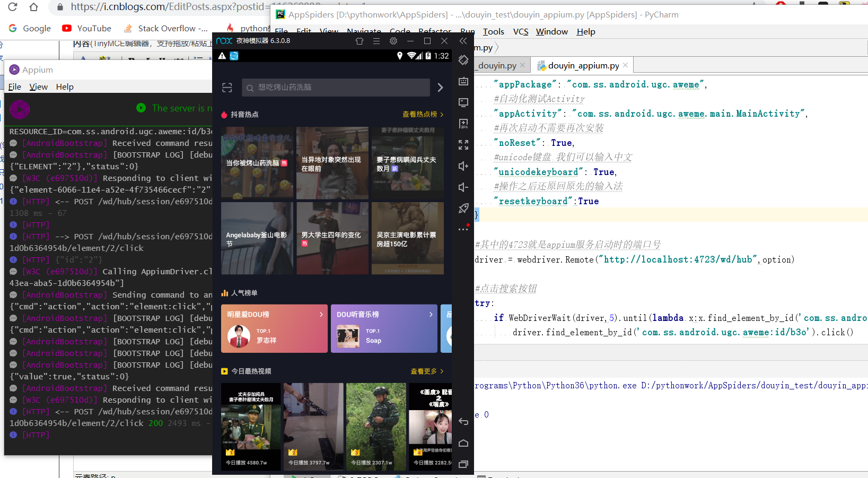
Task: Tap the Android home icon in Nox sidebar
Action: (463, 443)
